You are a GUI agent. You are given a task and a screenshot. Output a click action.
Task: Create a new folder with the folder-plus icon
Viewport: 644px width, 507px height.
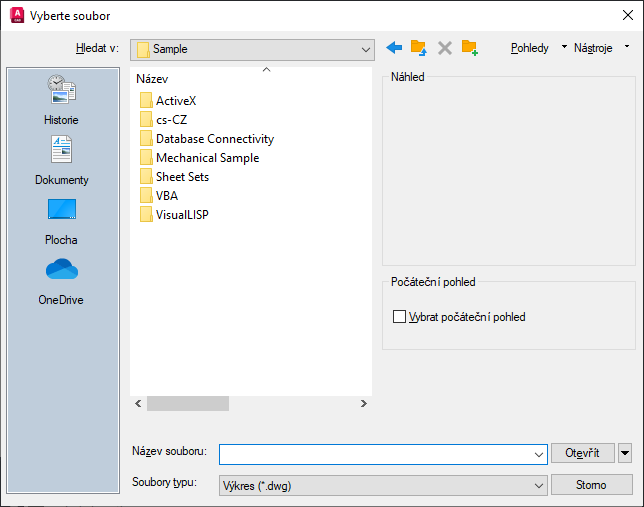(469, 48)
